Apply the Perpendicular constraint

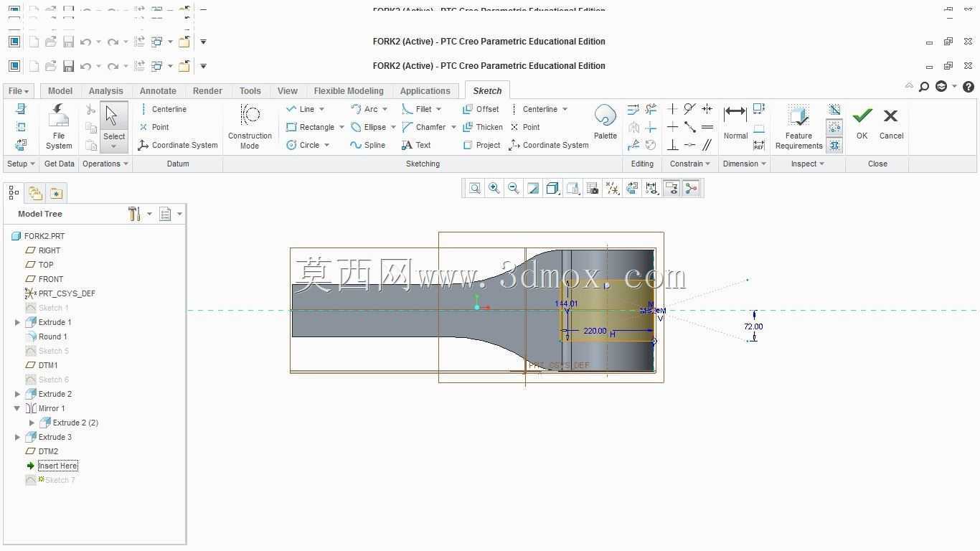(672, 145)
